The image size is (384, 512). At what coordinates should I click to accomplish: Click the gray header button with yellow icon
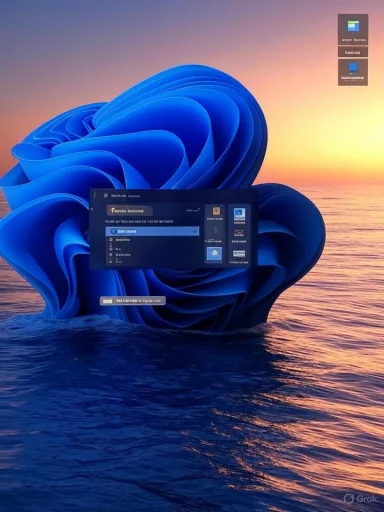tap(130, 211)
